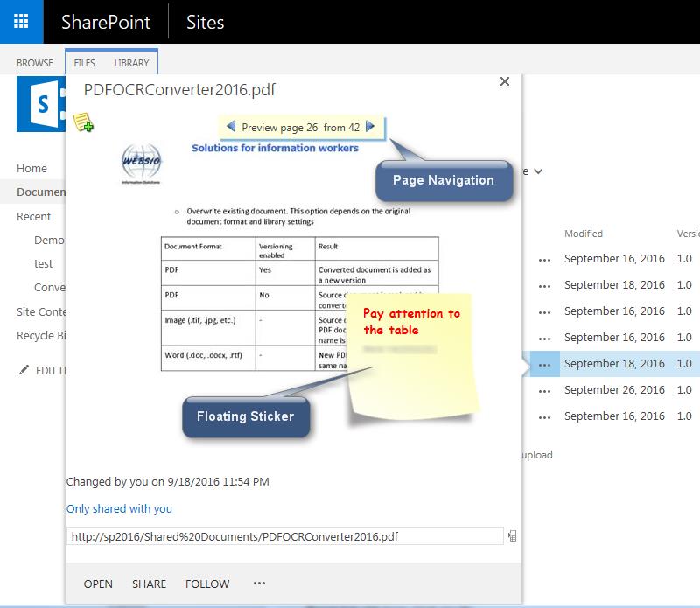Image resolution: width=700 pixels, height=608 pixels.
Task: Open the BROWSE ribbon tab
Action: click(x=35, y=63)
